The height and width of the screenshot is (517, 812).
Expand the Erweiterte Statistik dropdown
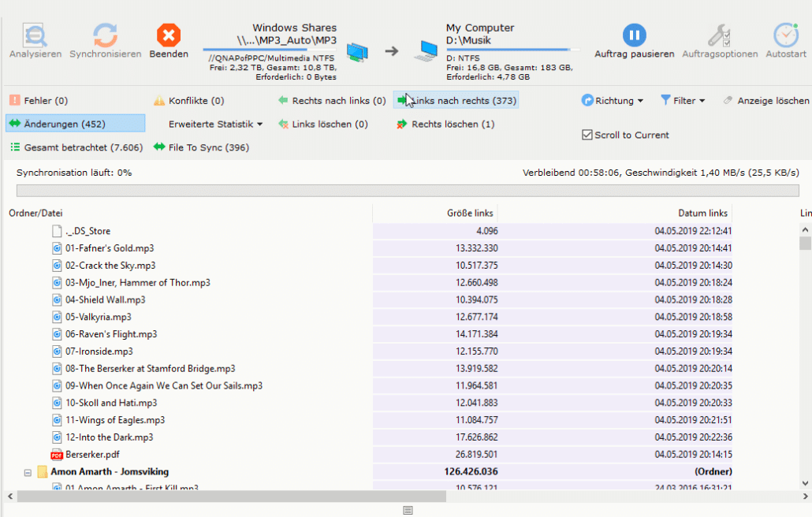point(215,124)
